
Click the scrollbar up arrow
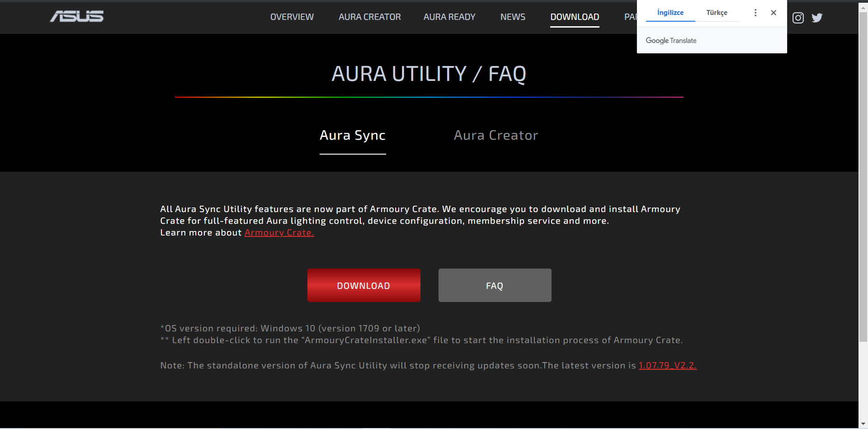pos(863,7)
